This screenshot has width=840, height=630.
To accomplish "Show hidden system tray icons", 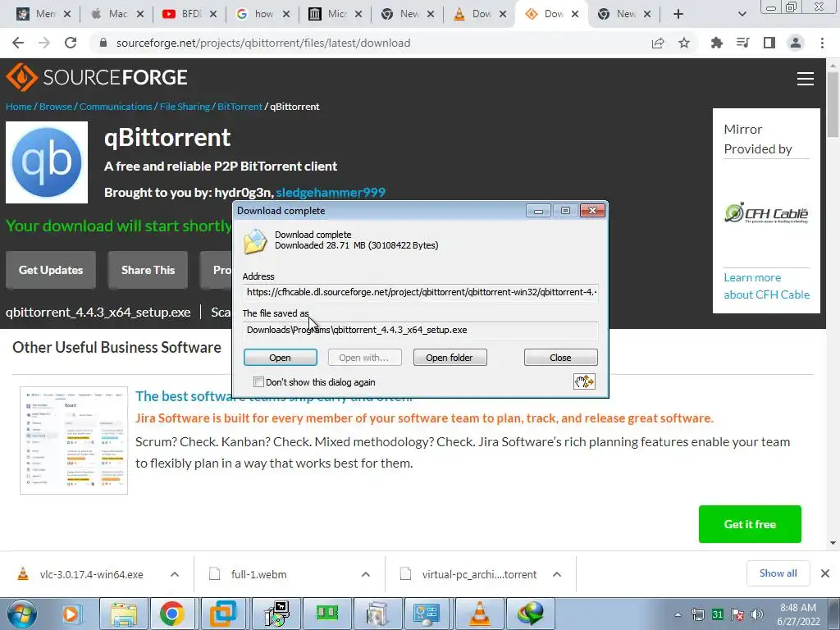I will tap(678, 614).
